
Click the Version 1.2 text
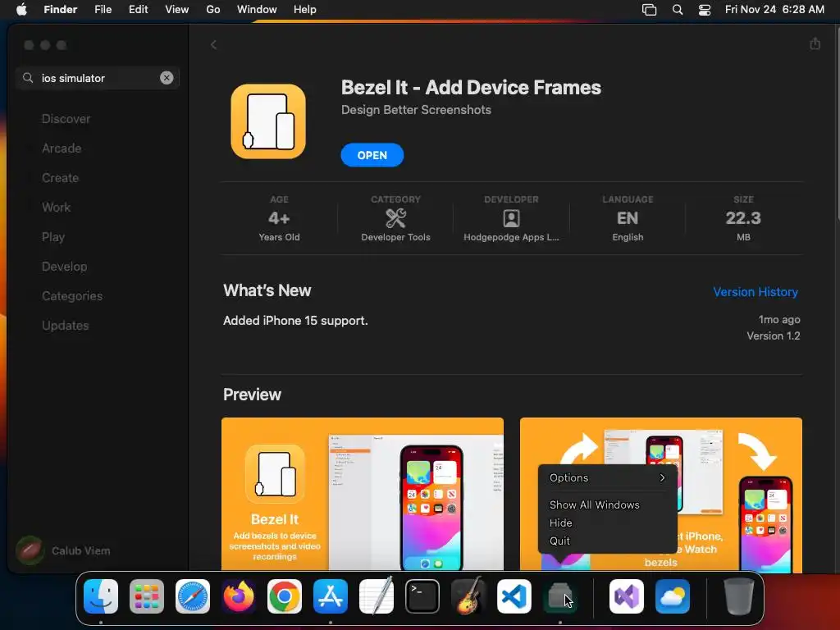[773, 336]
